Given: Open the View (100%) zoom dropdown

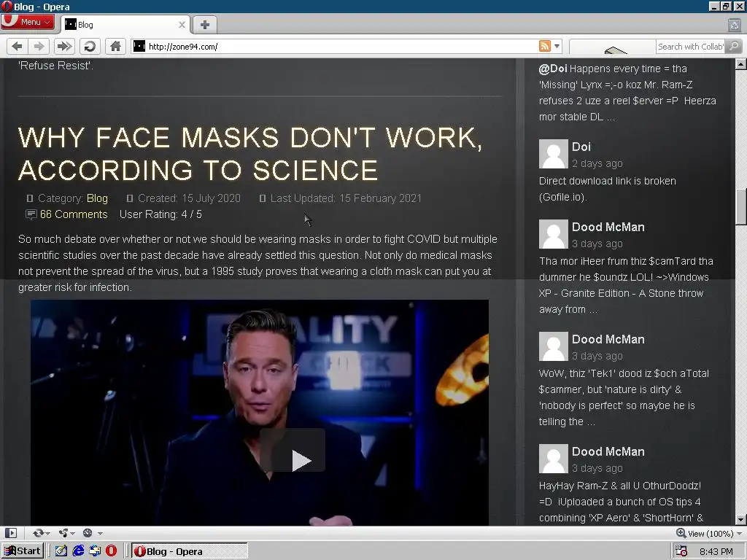Looking at the screenshot, I should coord(715,533).
